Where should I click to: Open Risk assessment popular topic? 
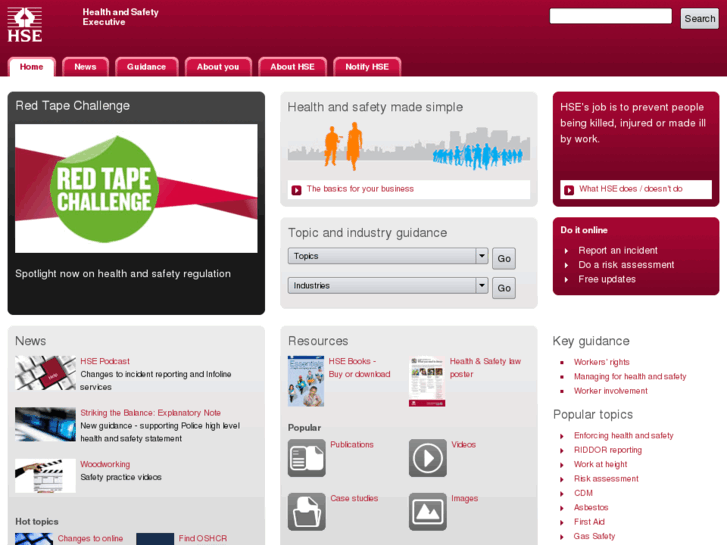[x=606, y=479]
